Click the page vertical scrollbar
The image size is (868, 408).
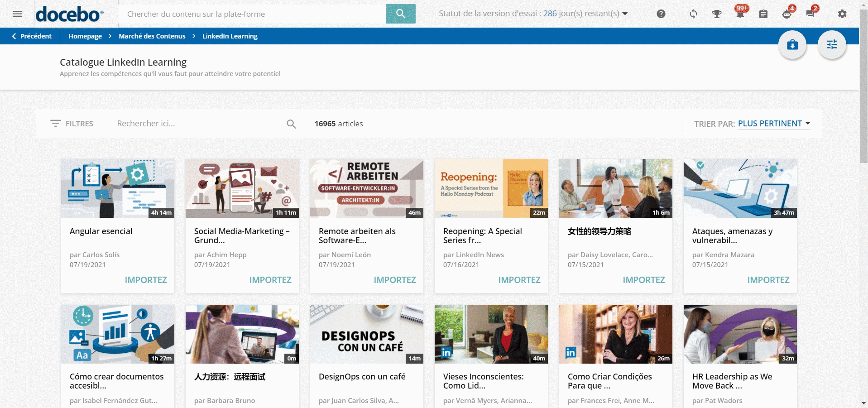coord(863,86)
